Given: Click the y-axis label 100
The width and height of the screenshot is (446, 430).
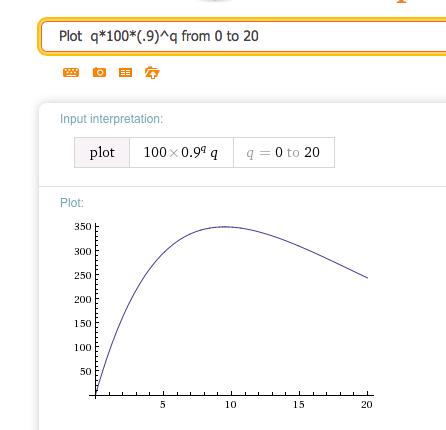Looking at the screenshot, I should 83,347.
